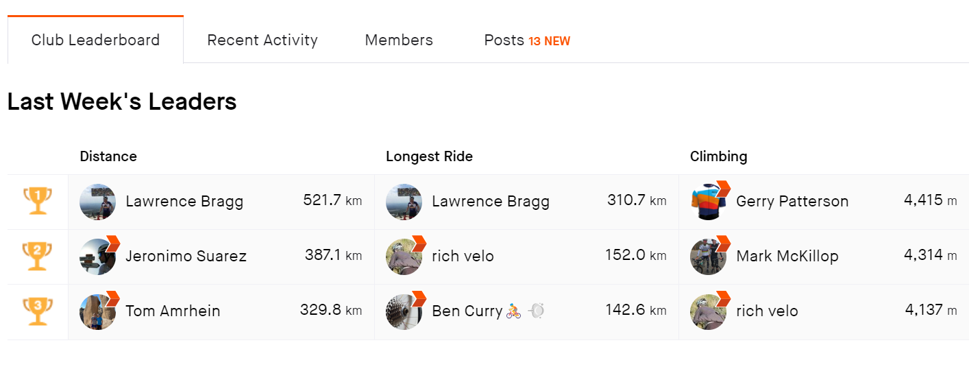Image resolution: width=980 pixels, height=369 pixels.
Task: Select the Club Leaderboard tab
Action: coord(95,40)
